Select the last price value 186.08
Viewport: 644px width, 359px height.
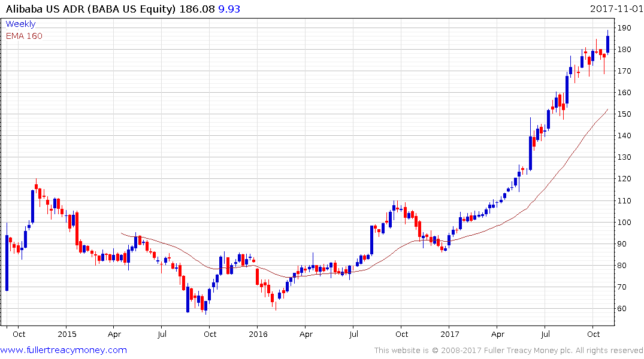[197, 9]
